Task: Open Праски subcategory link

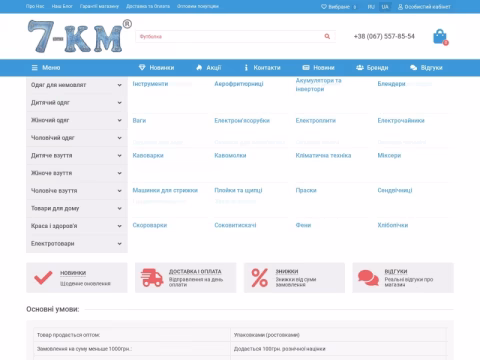Action: click(x=306, y=190)
